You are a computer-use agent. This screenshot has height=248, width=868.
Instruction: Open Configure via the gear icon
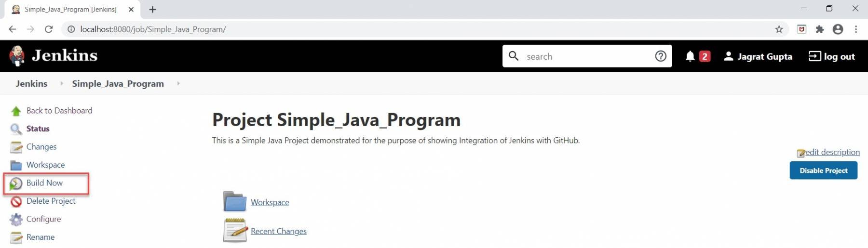16,220
